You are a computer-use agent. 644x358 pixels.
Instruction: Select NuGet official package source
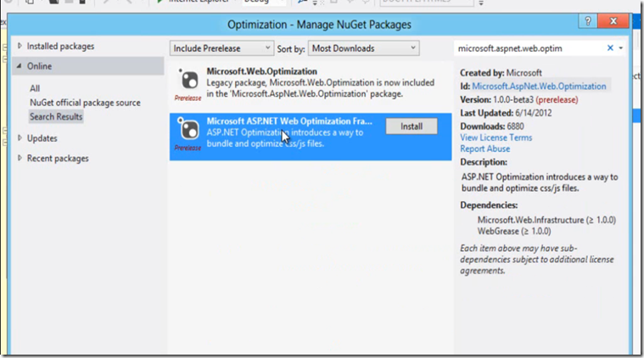[85, 103]
